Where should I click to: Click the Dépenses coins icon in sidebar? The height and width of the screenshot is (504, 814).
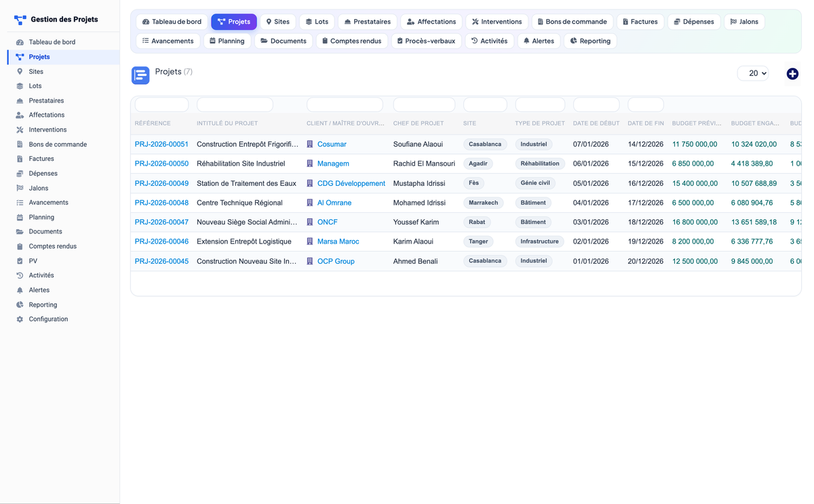(x=20, y=174)
